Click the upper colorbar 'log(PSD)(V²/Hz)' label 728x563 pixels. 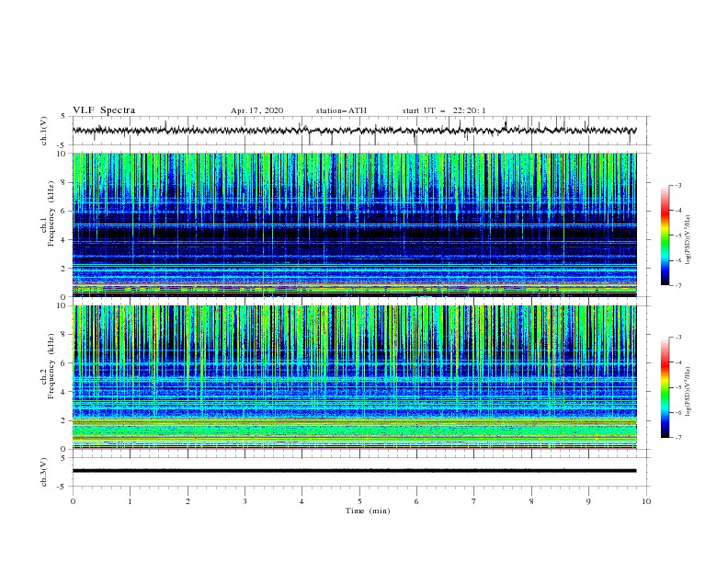click(x=688, y=240)
